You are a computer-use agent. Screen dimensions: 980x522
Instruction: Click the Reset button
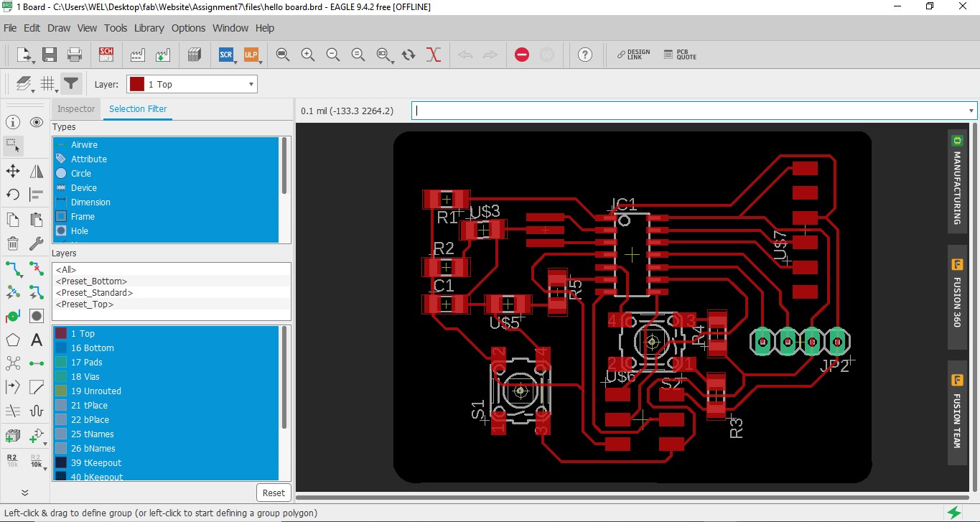pyautogui.click(x=274, y=493)
